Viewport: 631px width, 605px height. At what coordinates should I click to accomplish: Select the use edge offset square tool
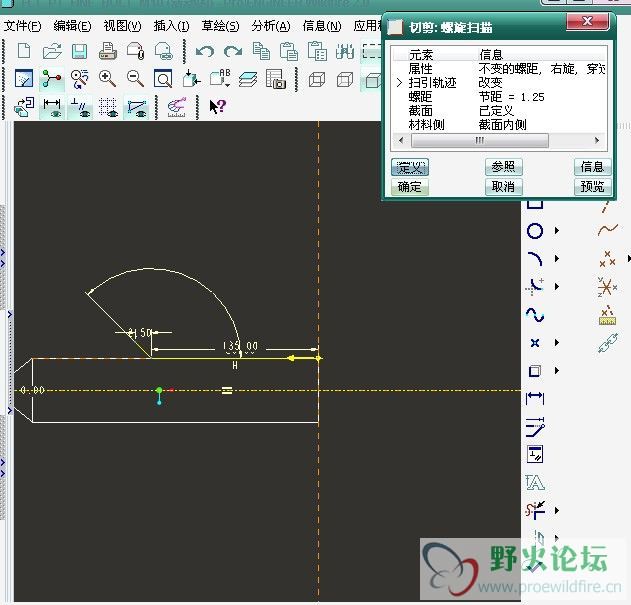click(535, 370)
